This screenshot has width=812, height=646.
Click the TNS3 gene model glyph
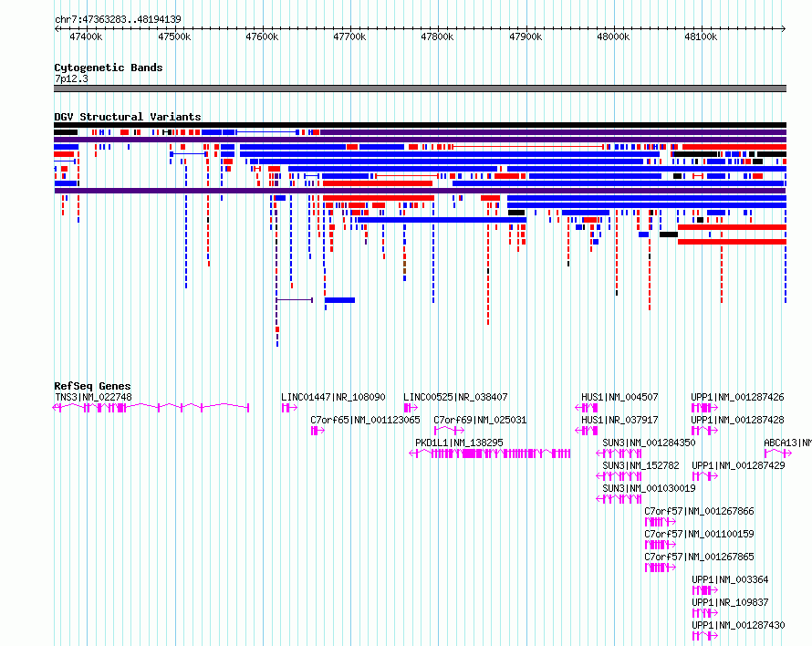click(x=151, y=408)
